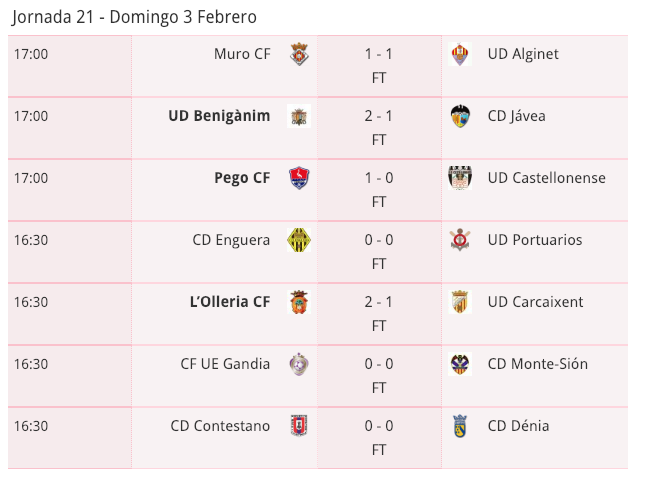Click the Muro CF team crest
Image resolution: width=647 pixels, height=479 pixels.
point(299,54)
